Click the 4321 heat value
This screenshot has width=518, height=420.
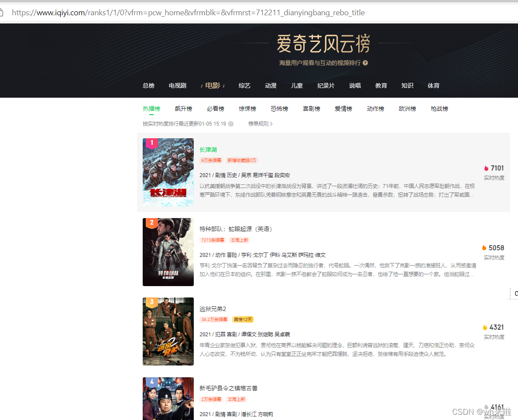pyautogui.click(x=497, y=327)
